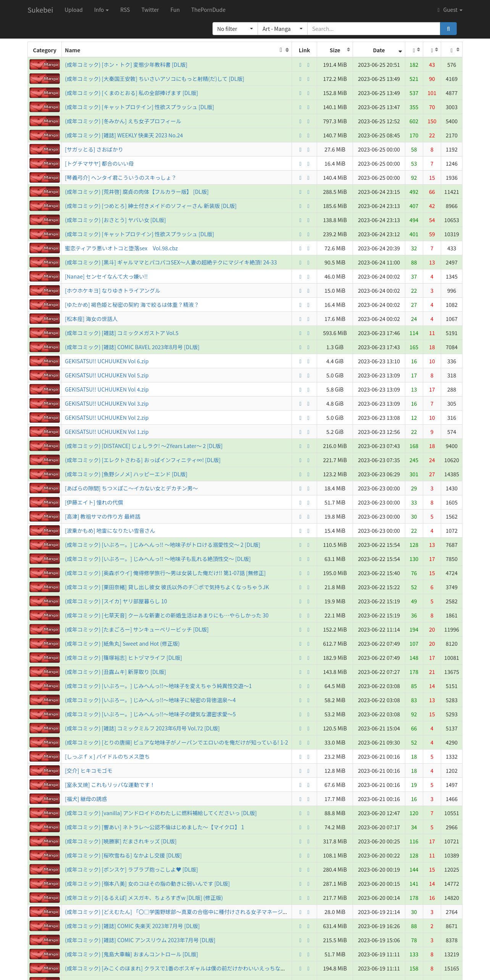
Task: Download torrent file for GEKISATSU!! UCHUUKEN Vol 1.zip
Action: (x=300, y=432)
